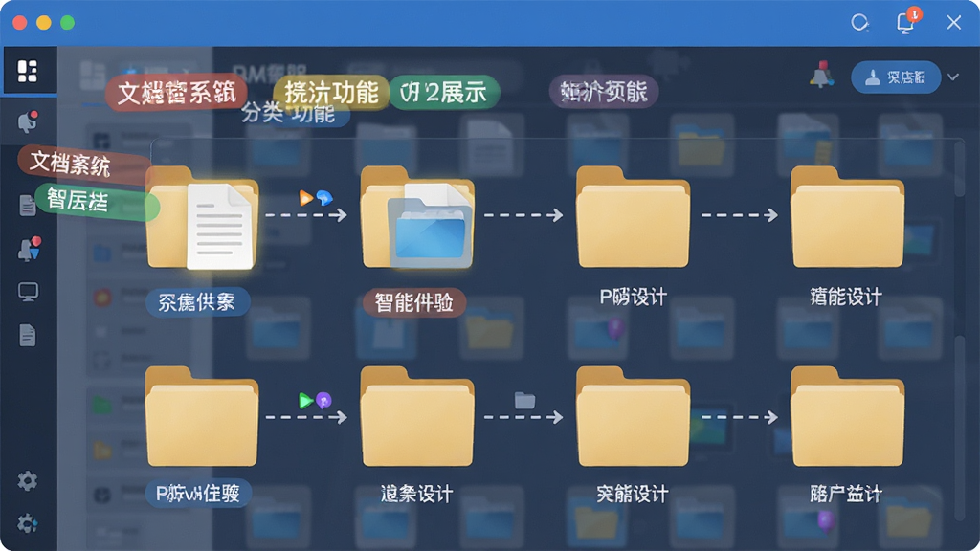The image size is (980, 551).
Task: Open the upper gear settings icon in the sidebar
Action: pyautogui.click(x=27, y=480)
